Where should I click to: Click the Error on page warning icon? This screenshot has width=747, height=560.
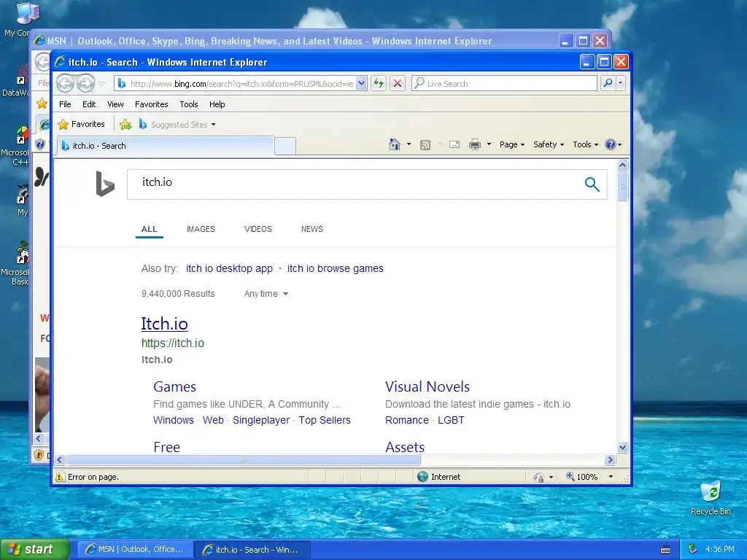click(60, 477)
